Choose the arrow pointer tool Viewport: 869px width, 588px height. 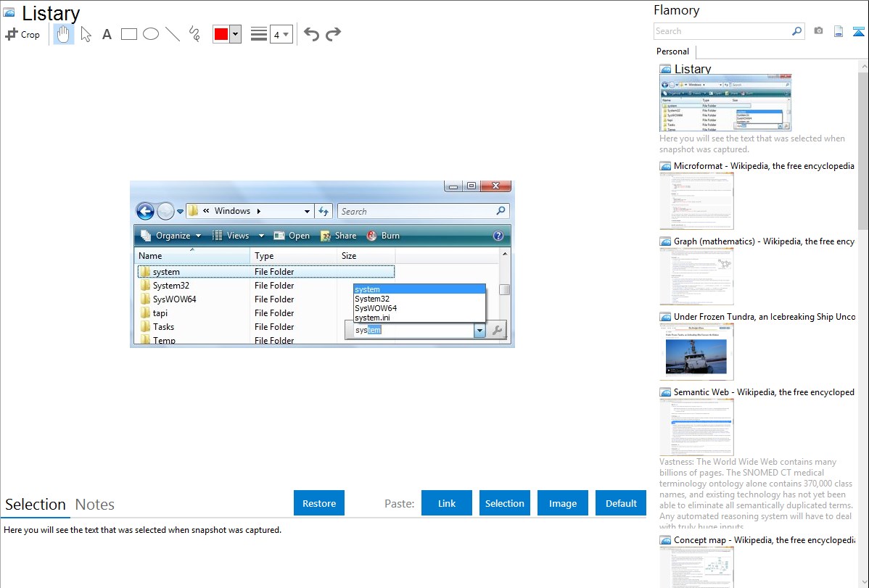click(86, 34)
